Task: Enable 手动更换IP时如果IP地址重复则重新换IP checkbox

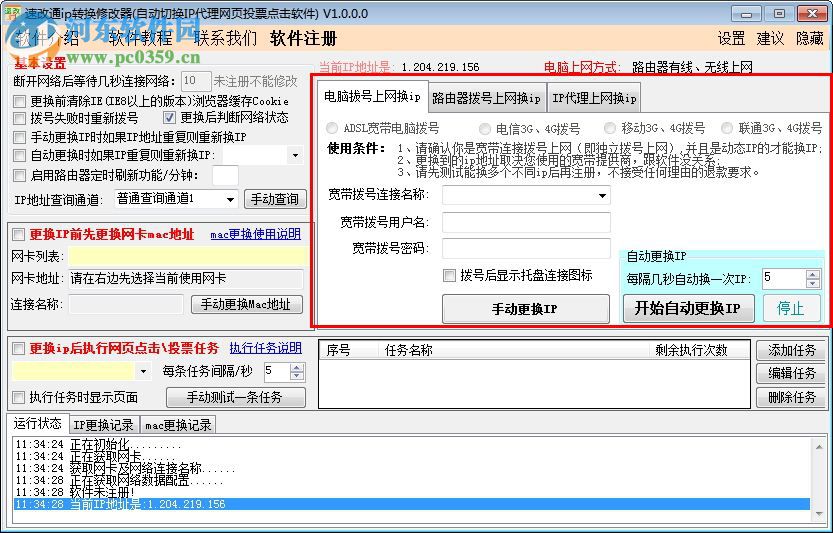Action: [20, 137]
